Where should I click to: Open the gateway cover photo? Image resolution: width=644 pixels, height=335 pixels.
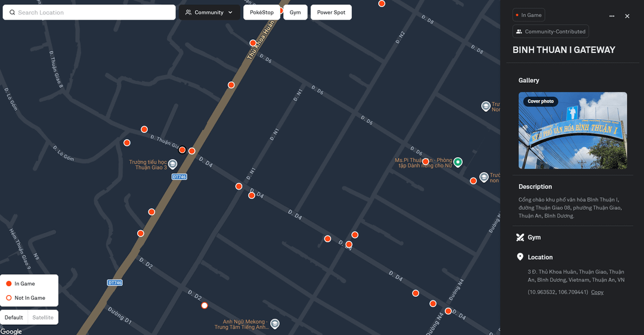click(x=572, y=131)
